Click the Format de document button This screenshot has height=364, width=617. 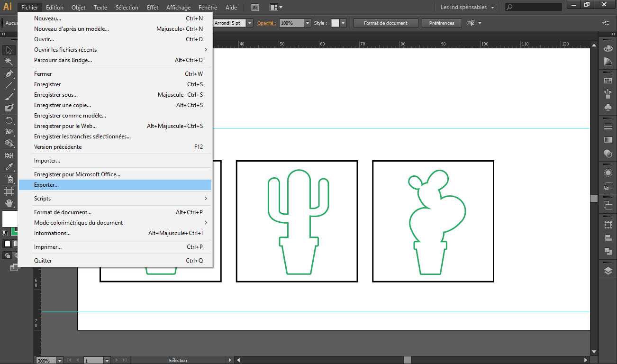[386, 23]
